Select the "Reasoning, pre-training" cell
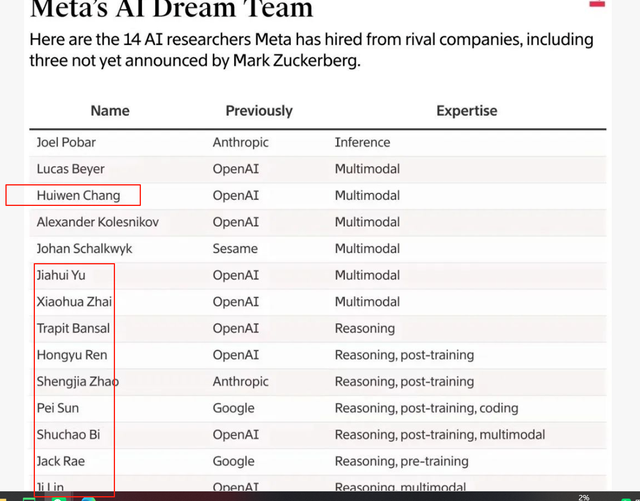Image resolution: width=640 pixels, height=501 pixels. tap(401, 461)
